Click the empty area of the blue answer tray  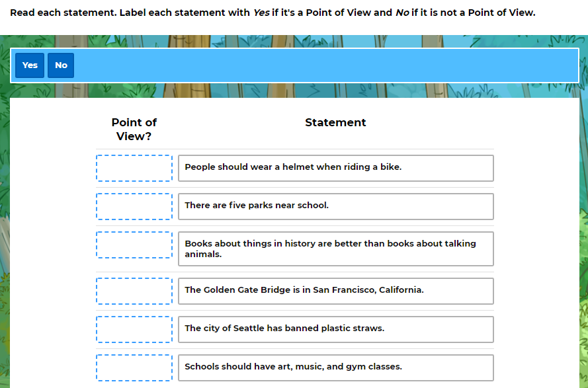pos(324,65)
